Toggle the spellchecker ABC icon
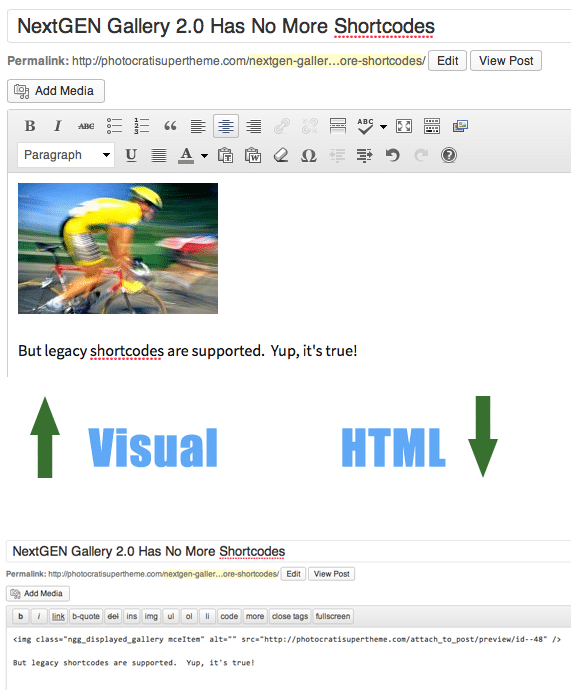The height and width of the screenshot is (690, 571). (365, 126)
